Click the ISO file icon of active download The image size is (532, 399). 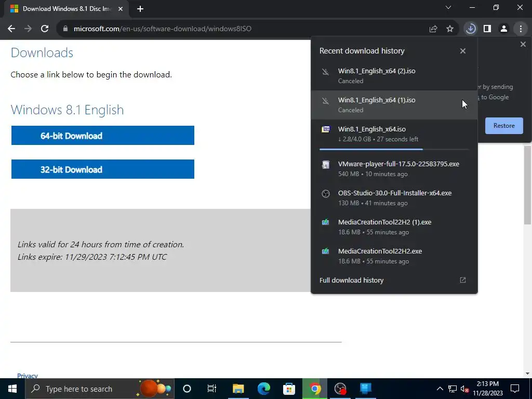(x=326, y=129)
